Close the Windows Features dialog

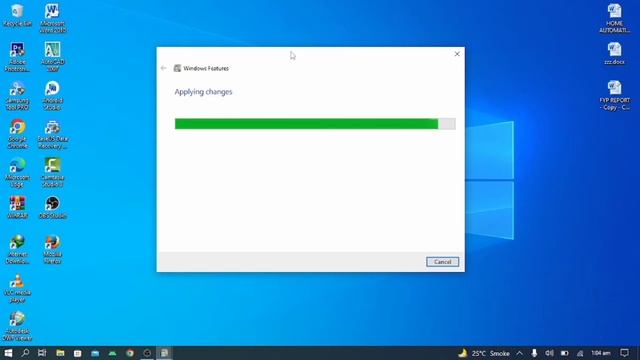pos(457,54)
